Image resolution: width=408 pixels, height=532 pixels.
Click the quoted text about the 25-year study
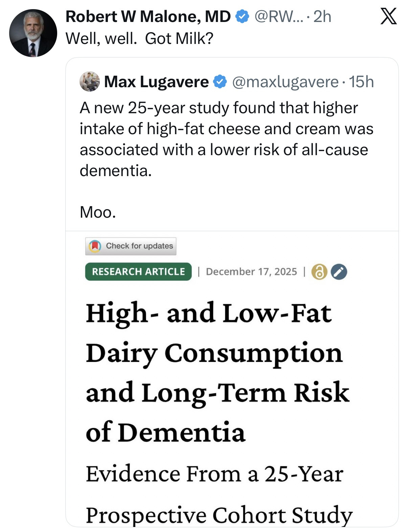[226, 139]
